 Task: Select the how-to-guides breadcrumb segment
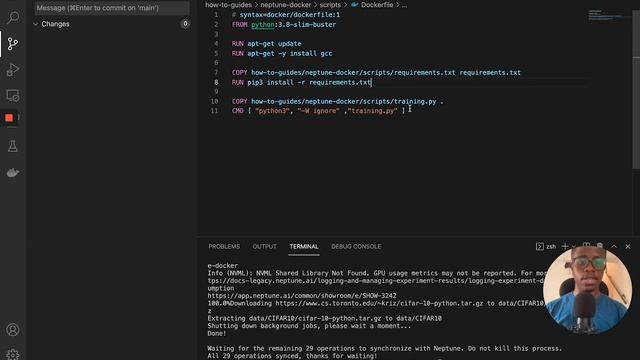pos(228,5)
